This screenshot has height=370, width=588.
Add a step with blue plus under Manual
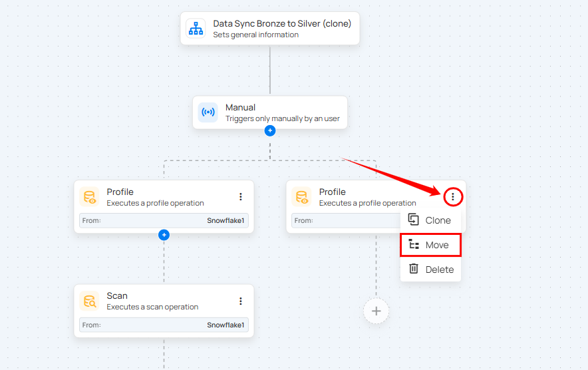[270, 130]
